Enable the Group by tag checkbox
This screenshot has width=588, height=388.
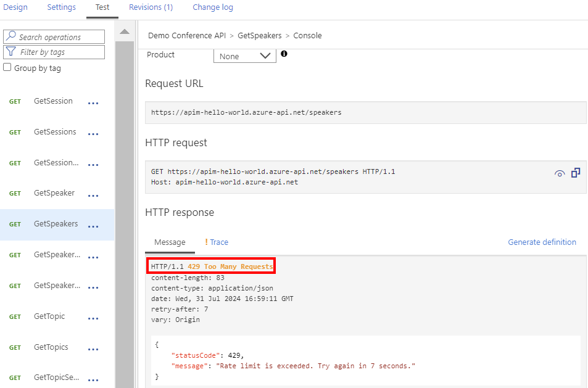coord(7,68)
